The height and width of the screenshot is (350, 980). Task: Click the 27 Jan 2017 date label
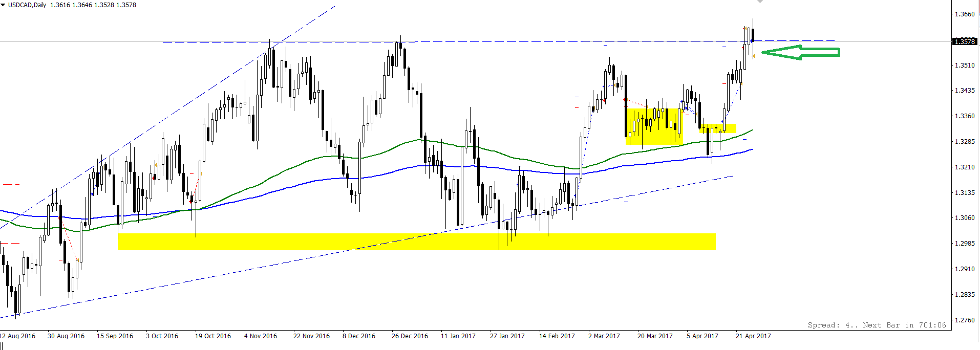507,336
